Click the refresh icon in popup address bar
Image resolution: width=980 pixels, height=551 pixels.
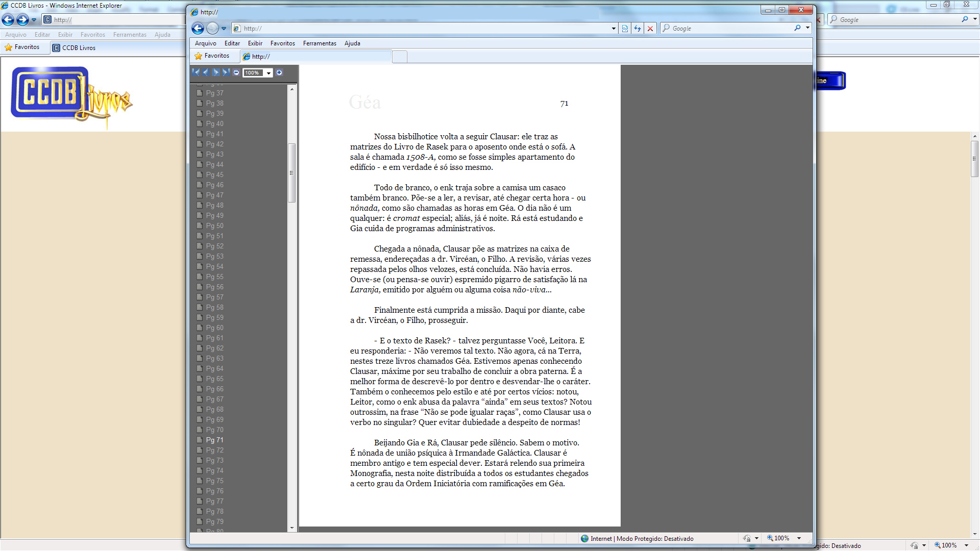tap(638, 29)
